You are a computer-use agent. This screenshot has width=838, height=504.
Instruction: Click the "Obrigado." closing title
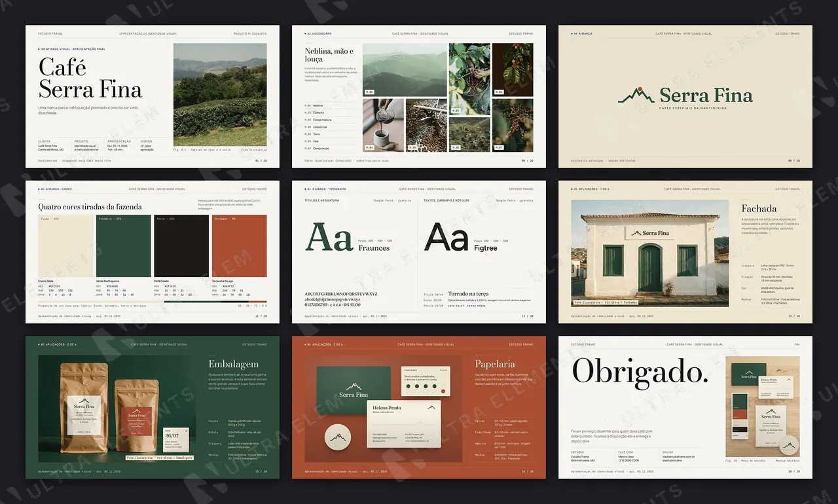coord(639,372)
